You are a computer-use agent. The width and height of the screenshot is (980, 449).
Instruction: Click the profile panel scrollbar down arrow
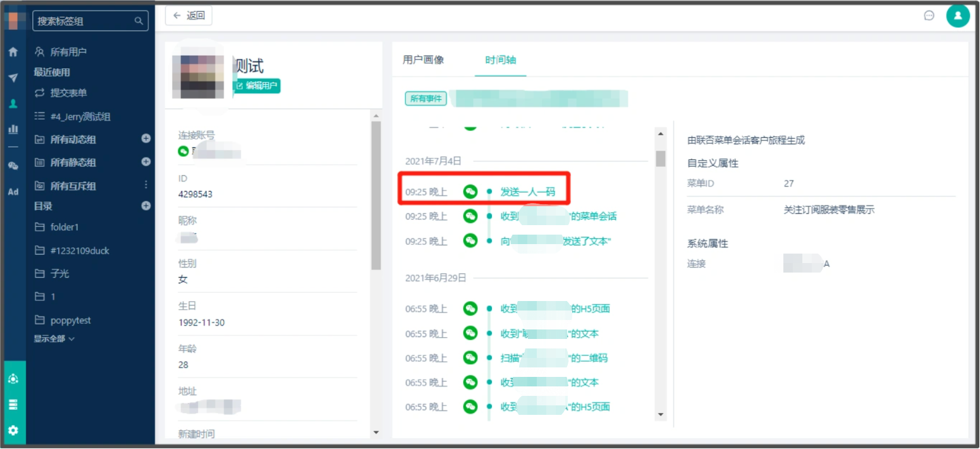376,433
